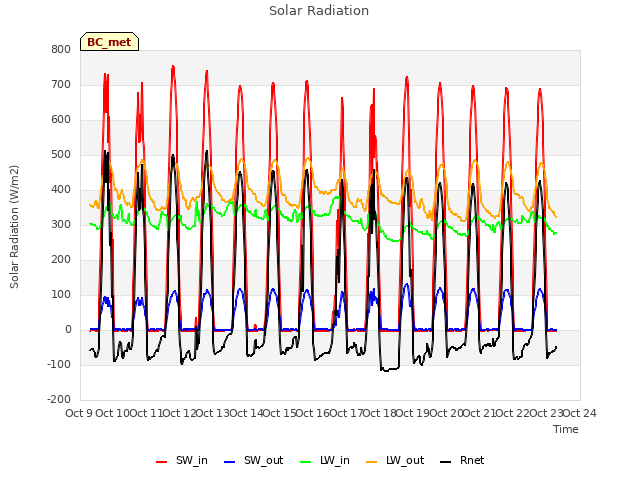Click the Solar Radiation chart title
640x480 pixels.
(x=319, y=11)
